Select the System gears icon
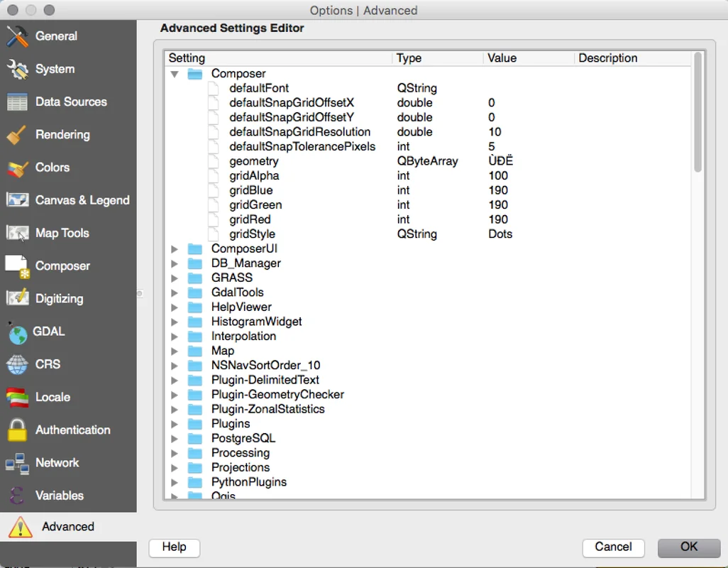Viewport: 728px width, 568px height. click(17, 69)
